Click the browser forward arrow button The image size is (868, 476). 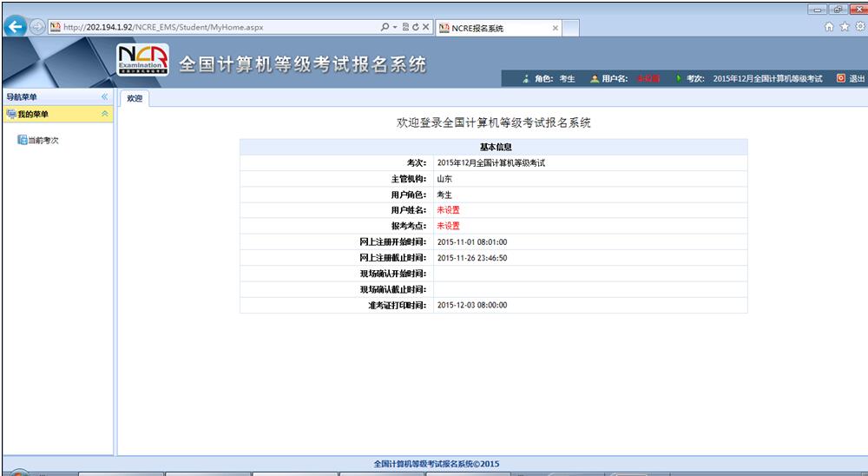click(x=37, y=27)
